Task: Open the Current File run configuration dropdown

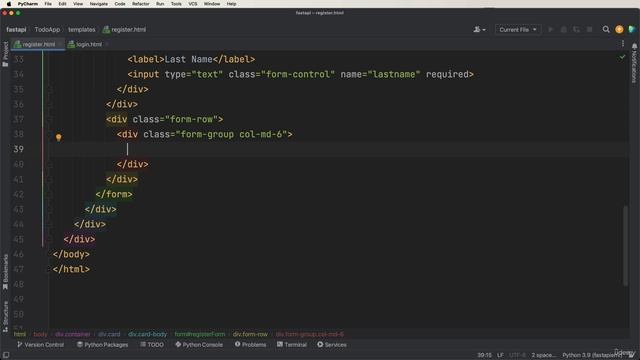Action: tap(518, 29)
